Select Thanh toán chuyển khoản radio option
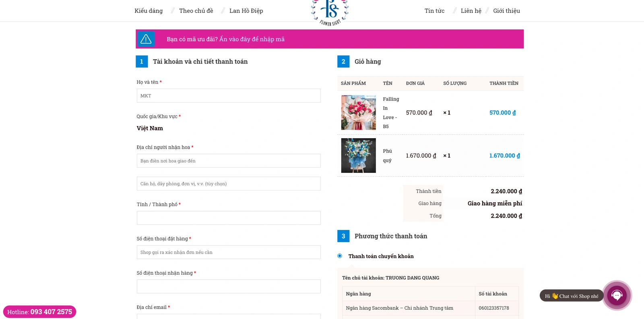The height and width of the screenshot is (319, 644). tap(340, 256)
